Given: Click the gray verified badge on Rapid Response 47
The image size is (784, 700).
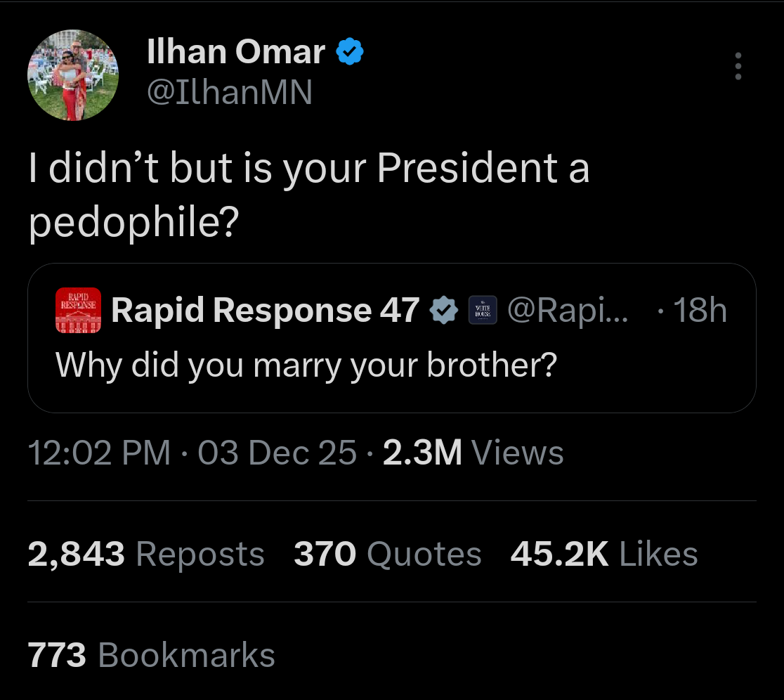Looking at the screenshot, I should (x=444, y=310).
